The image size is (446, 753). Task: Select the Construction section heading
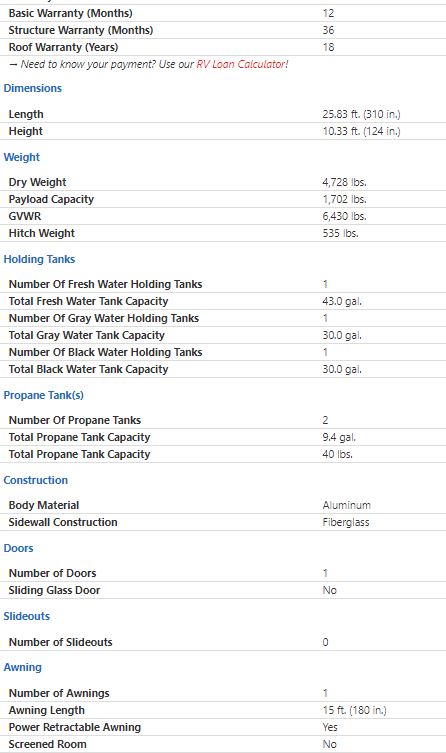coord(36,480)
